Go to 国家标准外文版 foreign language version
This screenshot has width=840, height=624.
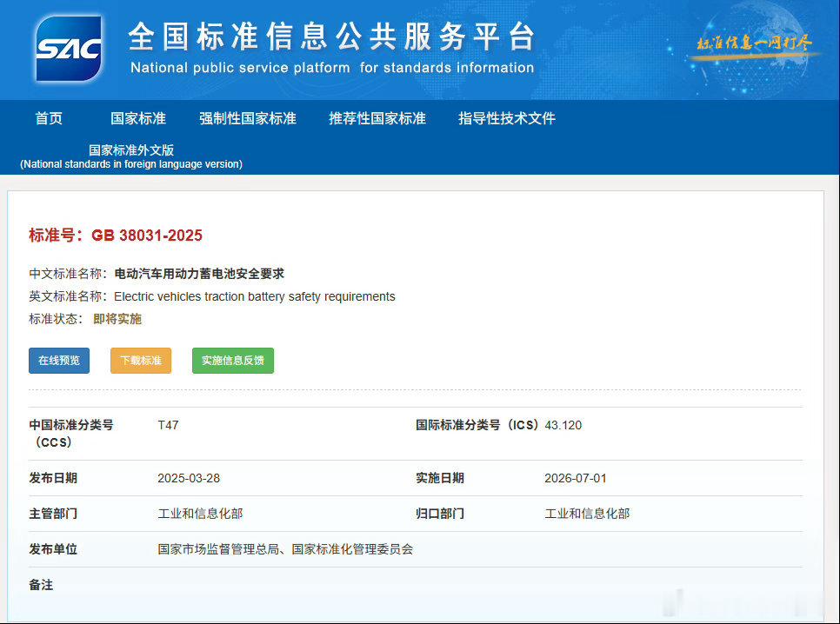131,156
